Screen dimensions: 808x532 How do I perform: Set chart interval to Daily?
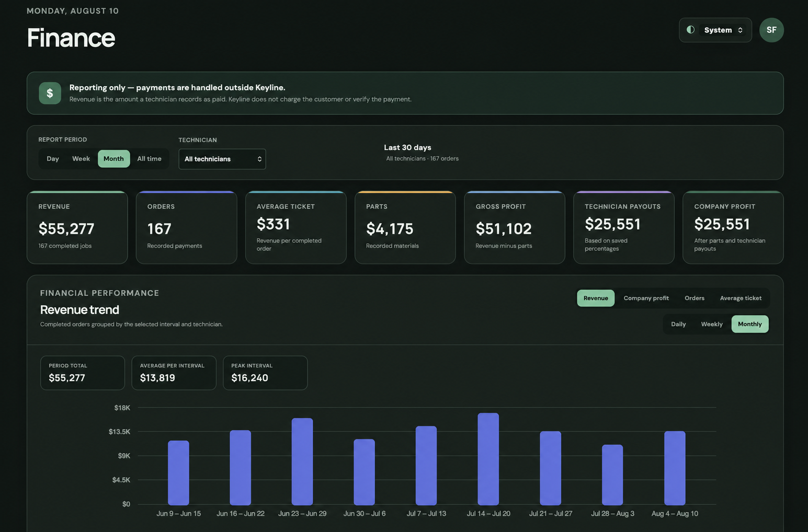[x=678, y=324]
